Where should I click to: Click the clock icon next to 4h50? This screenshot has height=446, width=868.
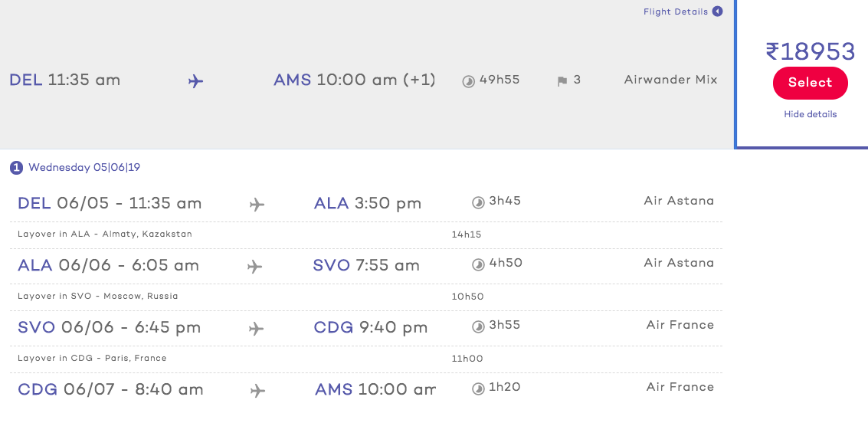(x=478, y=264)
